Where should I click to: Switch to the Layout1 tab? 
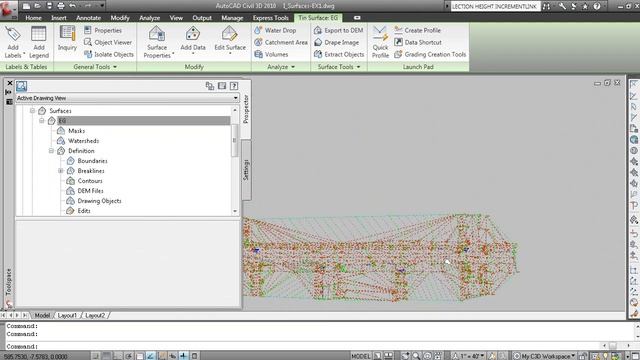tap(67, 315)
